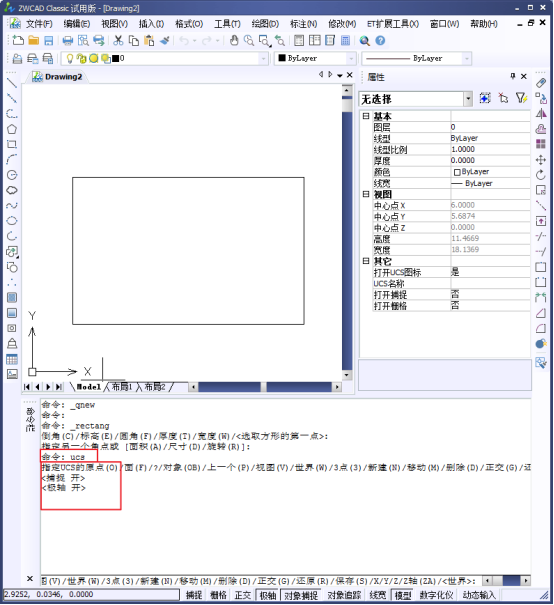Image resolution: width=554 pixels, height=605 pixels.
Task: Select the Move tool in modify toolbar
Action: pyautogui.click(x=541, y=160)
